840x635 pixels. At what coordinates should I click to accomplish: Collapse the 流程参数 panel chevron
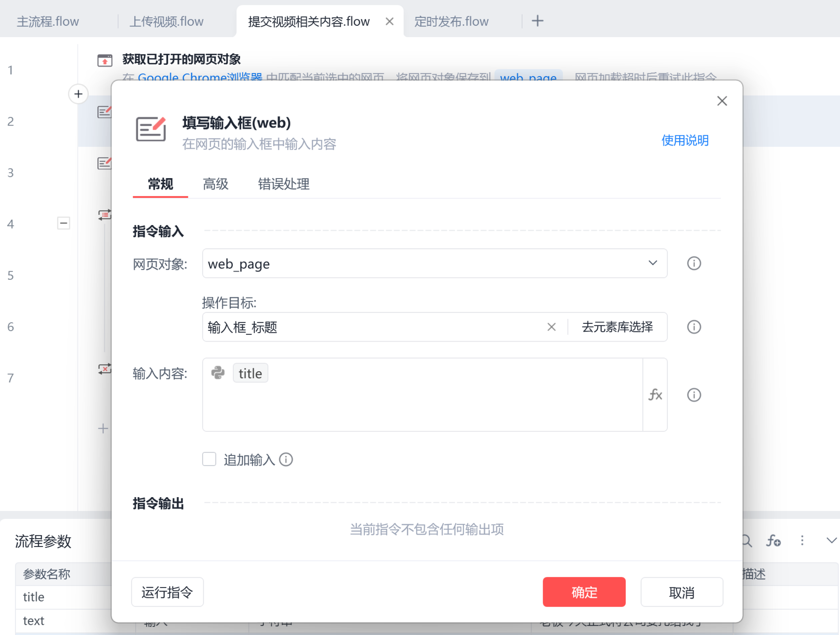831,541
